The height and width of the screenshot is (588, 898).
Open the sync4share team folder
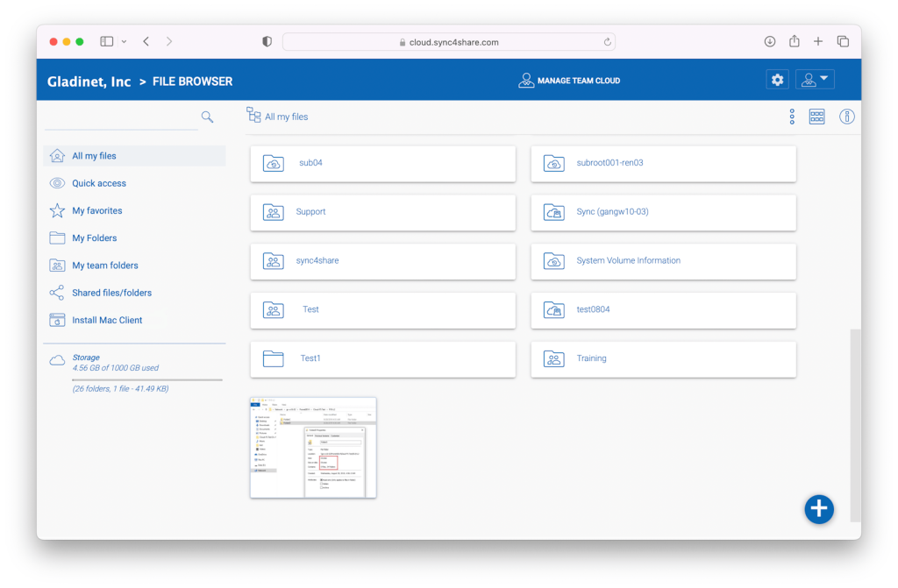382,261
